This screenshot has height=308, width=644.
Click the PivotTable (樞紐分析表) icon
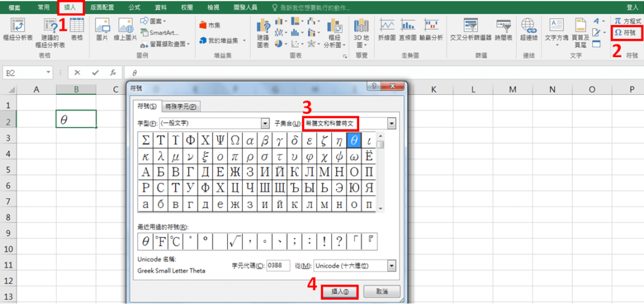click(x=18, y=30)
